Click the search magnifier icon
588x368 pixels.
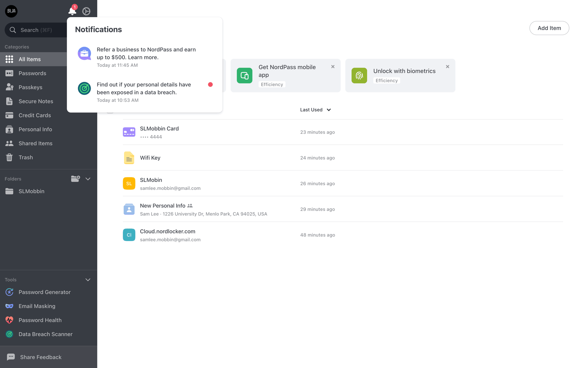[13, 30]
